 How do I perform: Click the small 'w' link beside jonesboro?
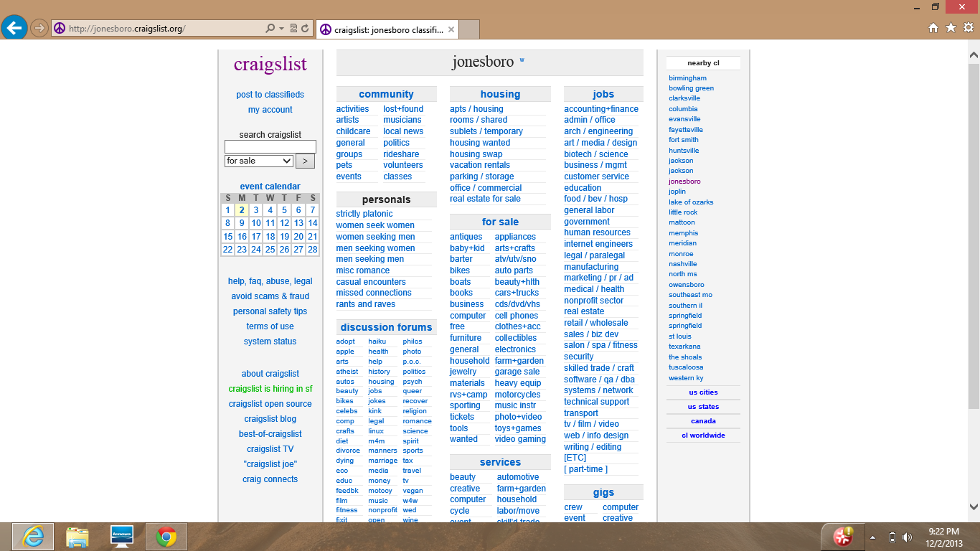[522, 60]
